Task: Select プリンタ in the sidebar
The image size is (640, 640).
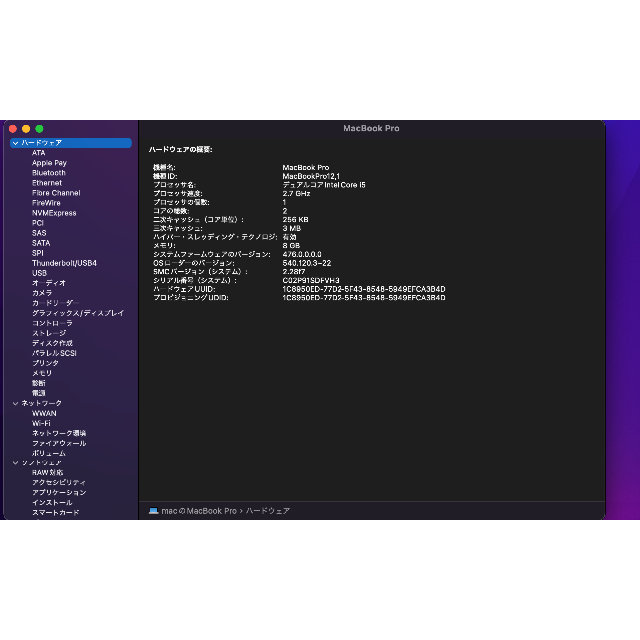Action: [x=45, y=363]
